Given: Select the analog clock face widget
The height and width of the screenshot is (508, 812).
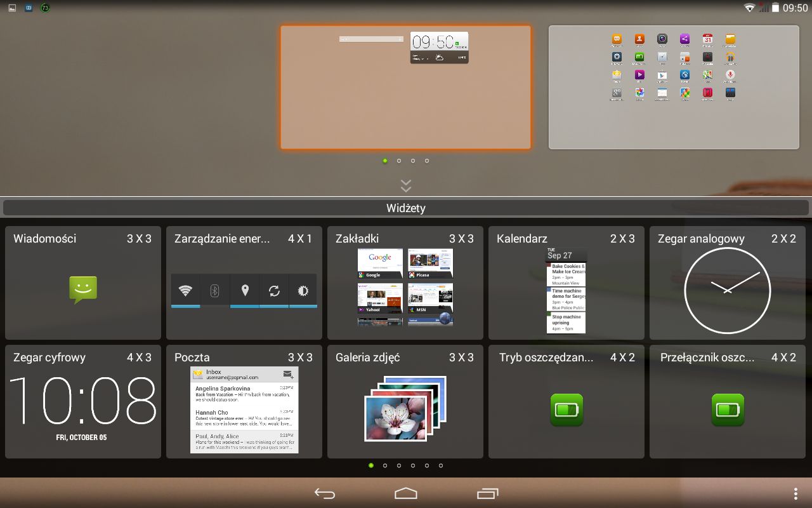Looking at the screenshot, I should (727, 291).
